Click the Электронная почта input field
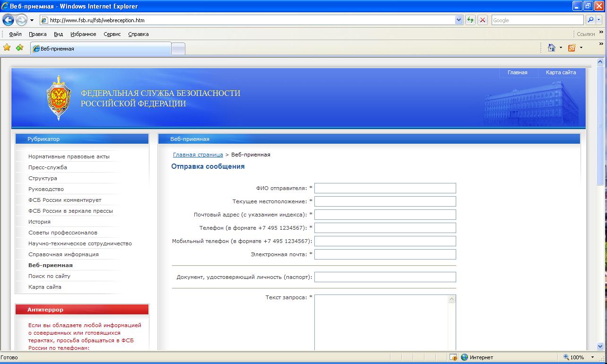 pos(385,254)
